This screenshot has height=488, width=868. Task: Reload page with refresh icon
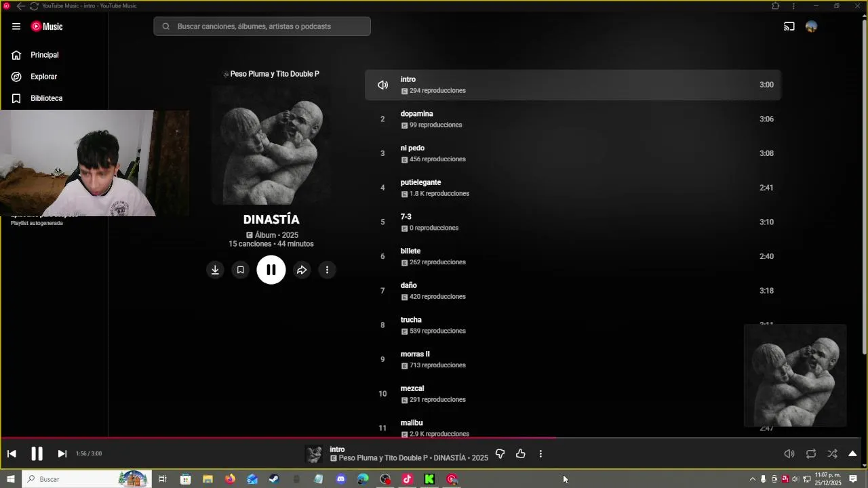(x=33, y=6)
